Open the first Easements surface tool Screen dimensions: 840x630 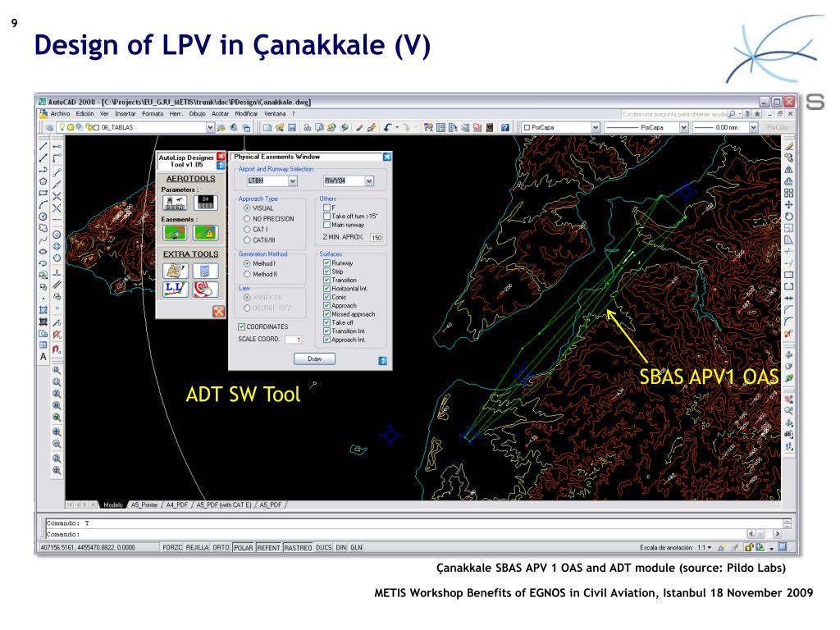[175, 232]
